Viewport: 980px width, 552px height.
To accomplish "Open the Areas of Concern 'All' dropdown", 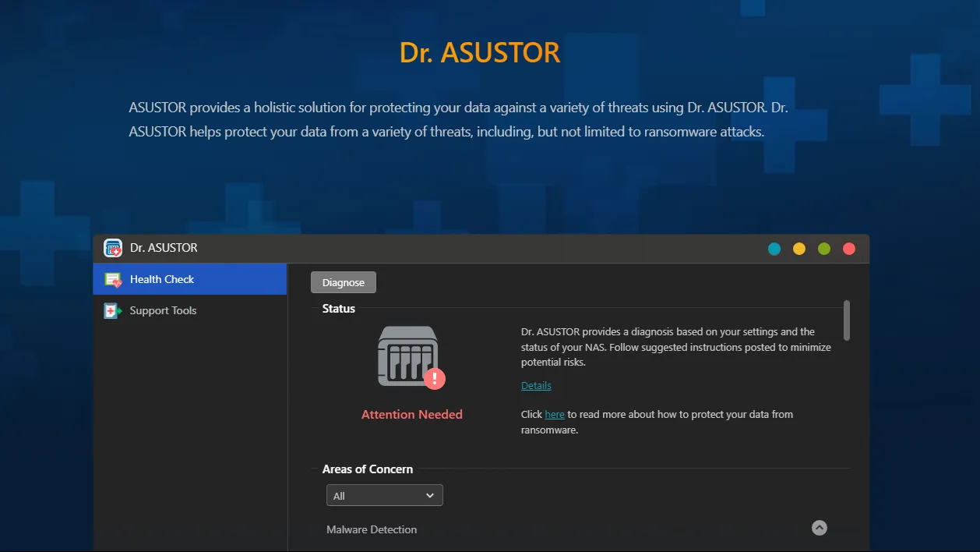I will click(385, 495).
